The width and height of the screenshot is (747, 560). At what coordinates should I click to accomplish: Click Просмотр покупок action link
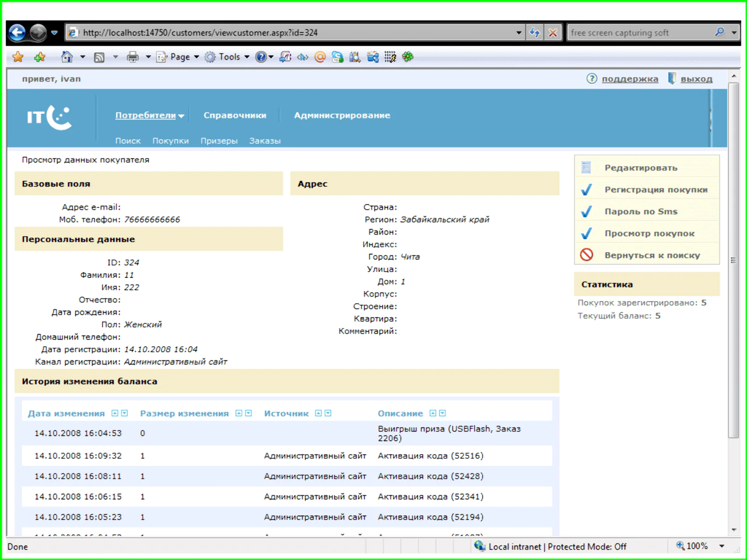(649, 233)
